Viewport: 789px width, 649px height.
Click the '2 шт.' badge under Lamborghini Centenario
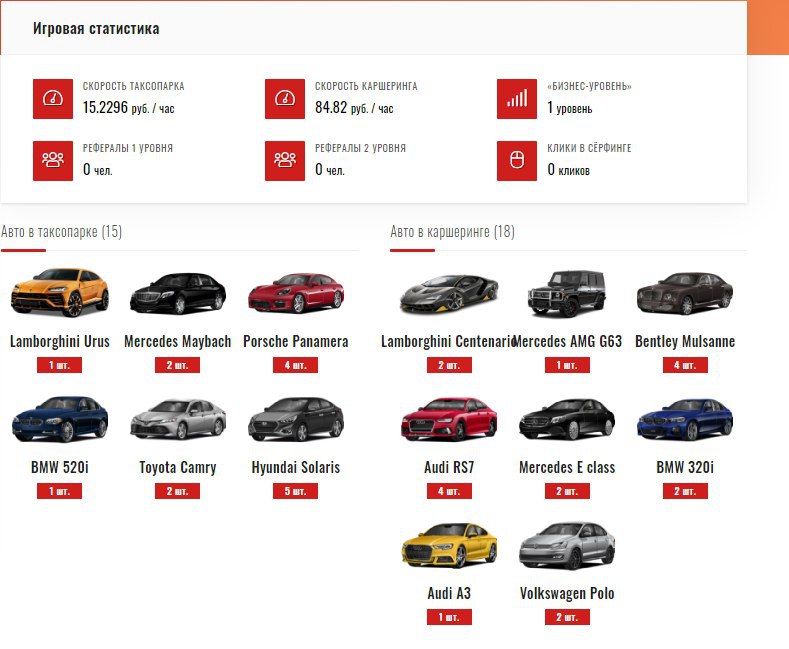click(x=449, y=365)
